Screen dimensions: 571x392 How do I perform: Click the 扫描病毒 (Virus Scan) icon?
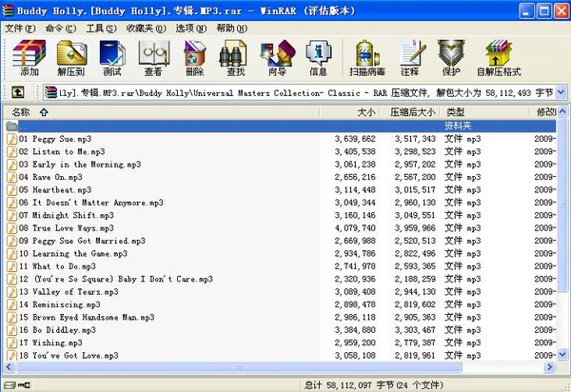[367, 58]
